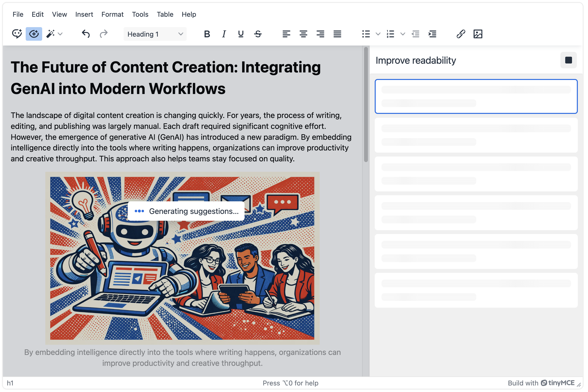Select the first readability suggestion card
588x392 pixels.
click(476, 96)
